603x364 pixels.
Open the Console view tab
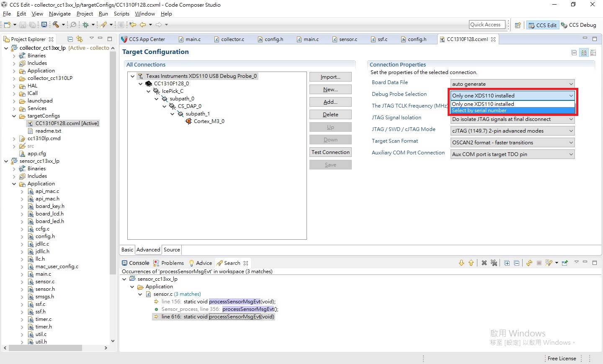coord(135,263)
